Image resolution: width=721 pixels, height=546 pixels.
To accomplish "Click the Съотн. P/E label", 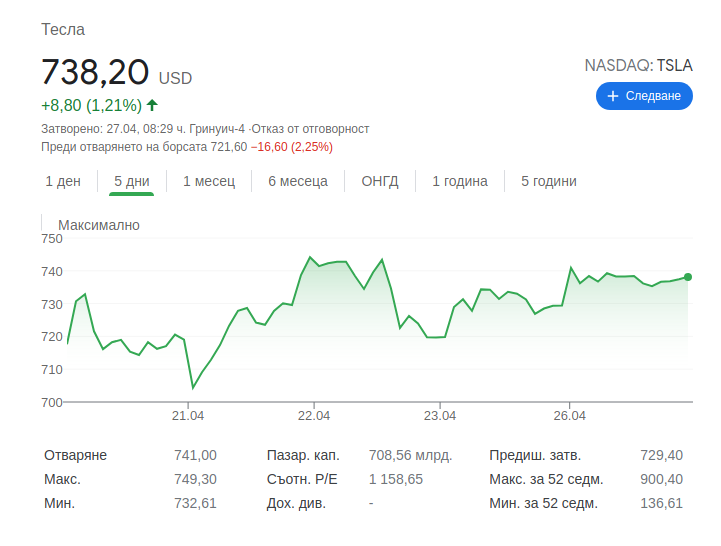I will point(302,479).
